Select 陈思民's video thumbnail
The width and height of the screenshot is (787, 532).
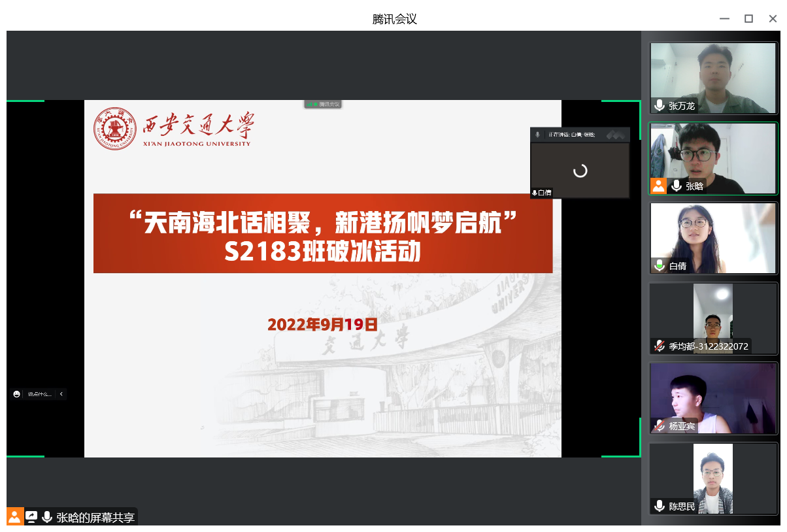[x=713, y=477]
